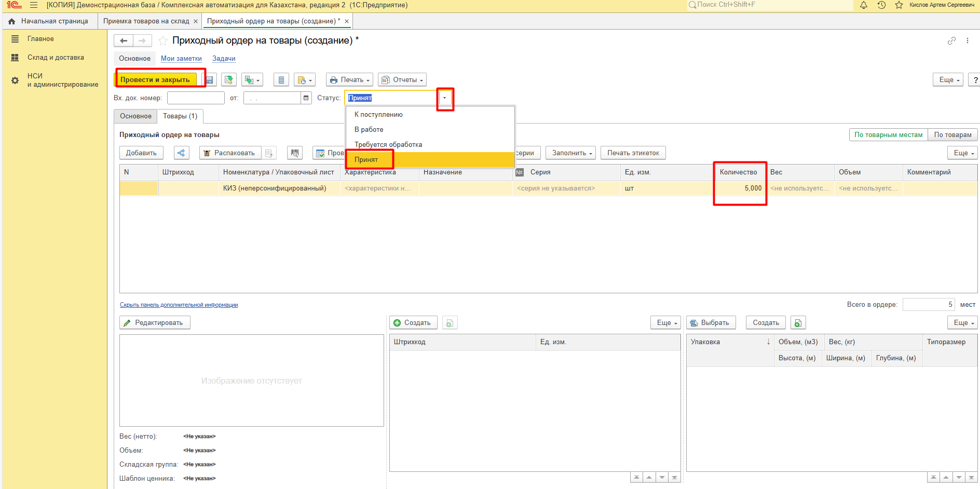This screenshot has height=489, width=980.
Task: Click the favorites star in the top bar
Action: click(x=899, y=5)
